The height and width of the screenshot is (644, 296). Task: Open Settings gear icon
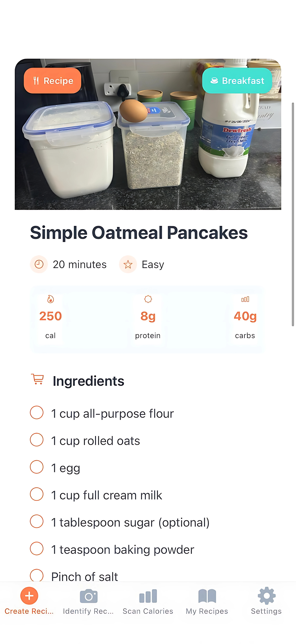click(266, 596)
